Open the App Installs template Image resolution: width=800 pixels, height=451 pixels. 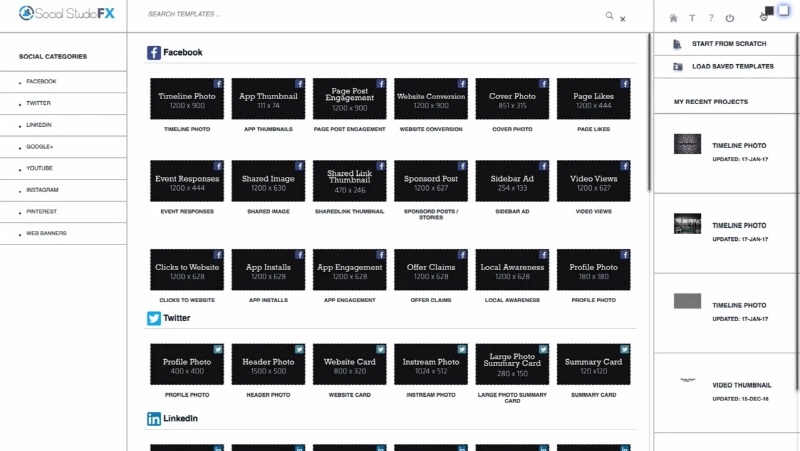click(x=268, y=270)
